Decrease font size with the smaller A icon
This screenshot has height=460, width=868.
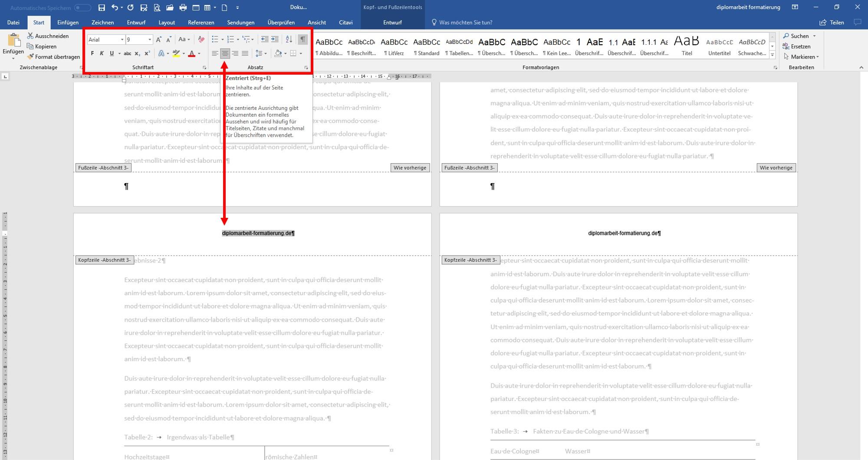tap(169, 39)
